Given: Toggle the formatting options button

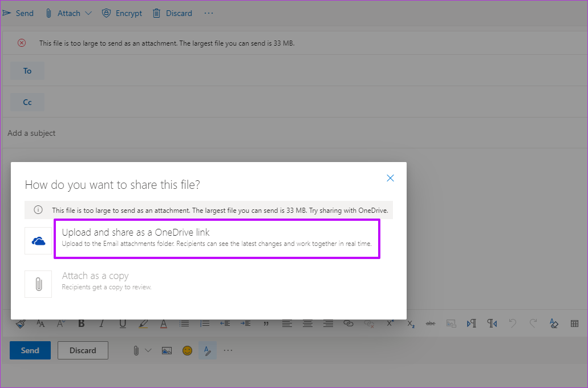Looking at the screenshot, I should coord(208,350).
